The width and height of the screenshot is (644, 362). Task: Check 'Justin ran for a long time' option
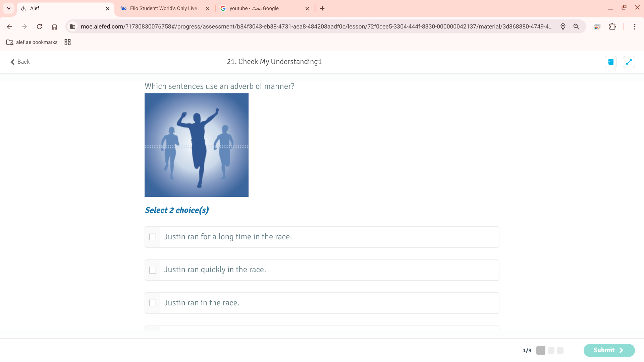pyautogui.click(x=153, y=237)
